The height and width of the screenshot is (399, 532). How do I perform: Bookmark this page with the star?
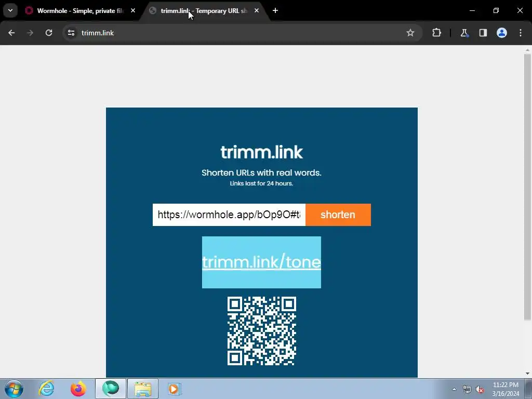click(410, 33)
